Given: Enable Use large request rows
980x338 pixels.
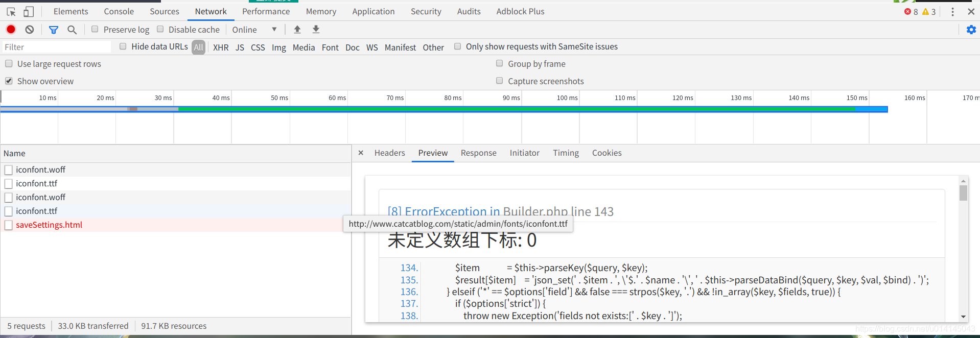Looking at the screenshot, I should (9, 63).
